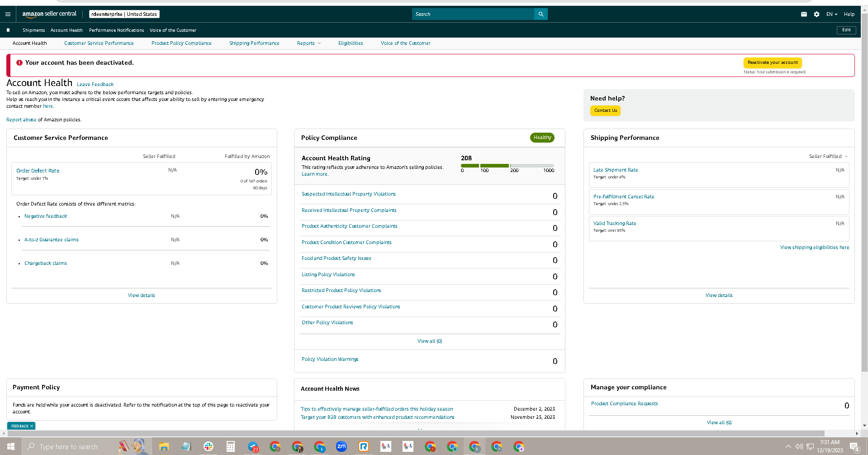Open Suspected Intellectual Property Violations
Image resolution: width=868 pixels, height=455 pixels.
tap(349, 194)
